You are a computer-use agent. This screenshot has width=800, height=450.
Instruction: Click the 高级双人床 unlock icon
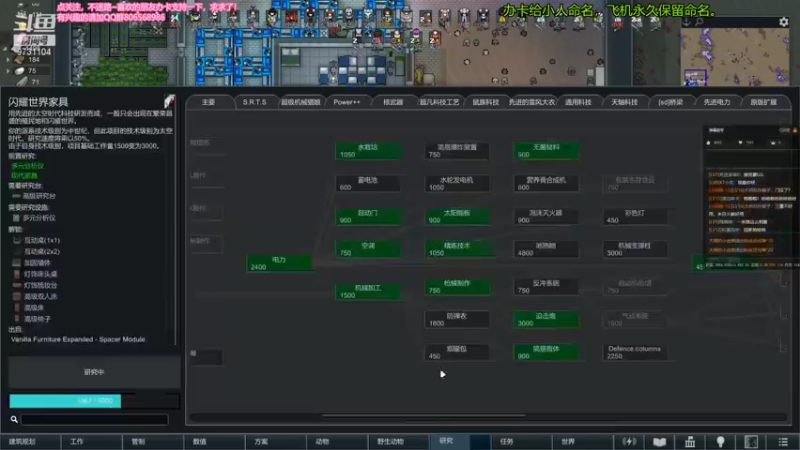17,296
